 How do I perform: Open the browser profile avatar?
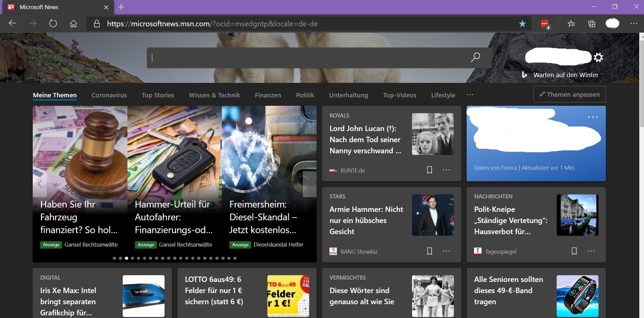[612, 24]
